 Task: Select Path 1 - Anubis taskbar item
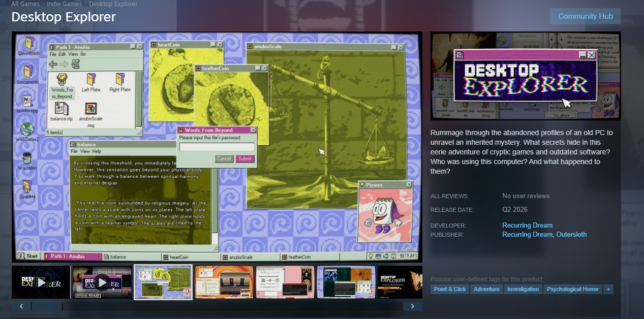(73, 257)
